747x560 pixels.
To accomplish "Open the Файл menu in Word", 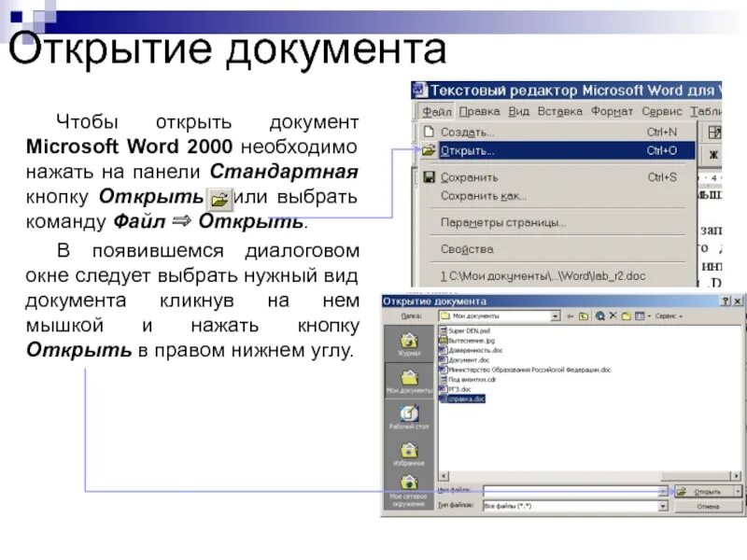I will coord(436,111).
